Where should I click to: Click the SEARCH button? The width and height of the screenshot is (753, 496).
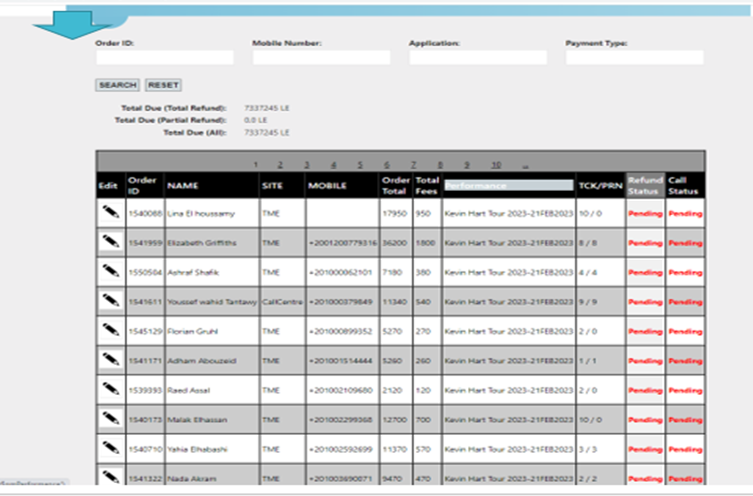(x=118, y=85)
